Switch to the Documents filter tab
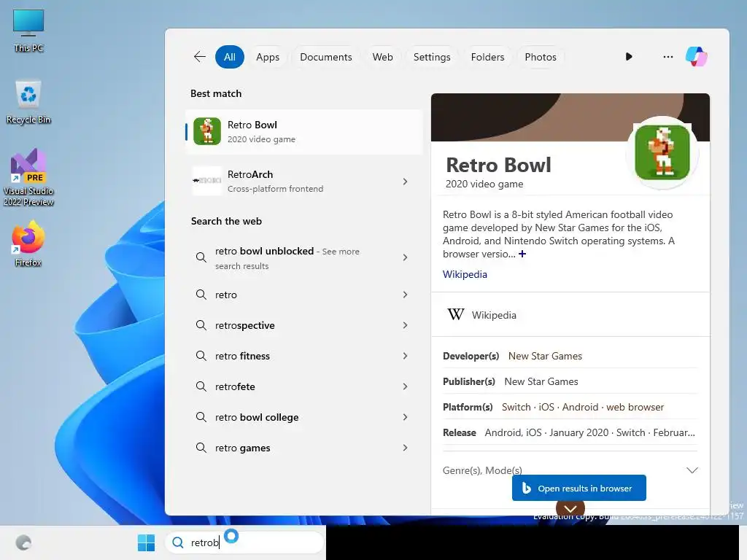 [326, 57]
